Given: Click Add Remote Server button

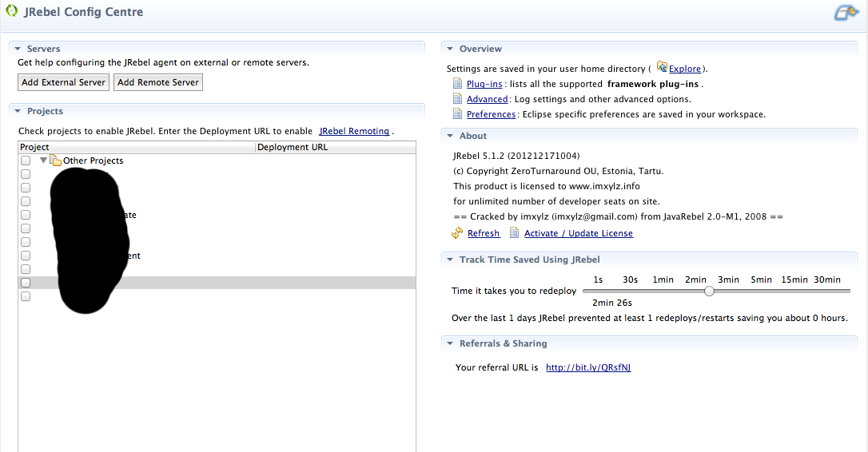Looking at the screenshot, I should click(x=157, y=82).
